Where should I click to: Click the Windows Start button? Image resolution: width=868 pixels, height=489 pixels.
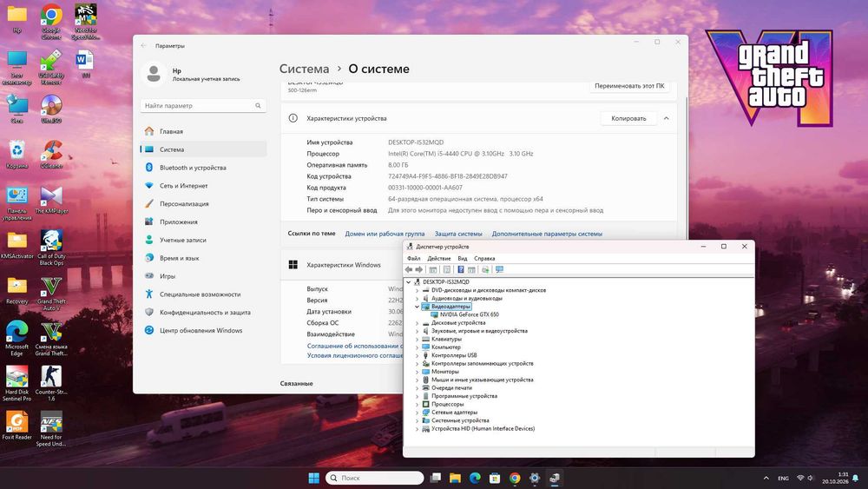click(313, 478)
